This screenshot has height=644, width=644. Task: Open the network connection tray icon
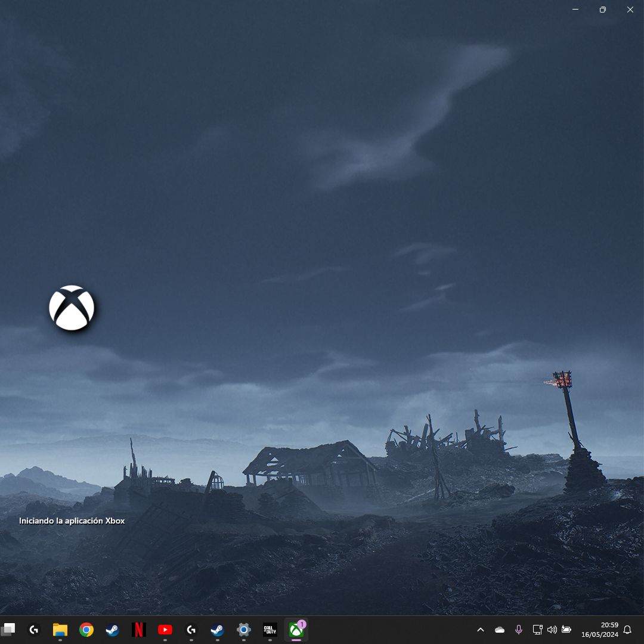537,629
